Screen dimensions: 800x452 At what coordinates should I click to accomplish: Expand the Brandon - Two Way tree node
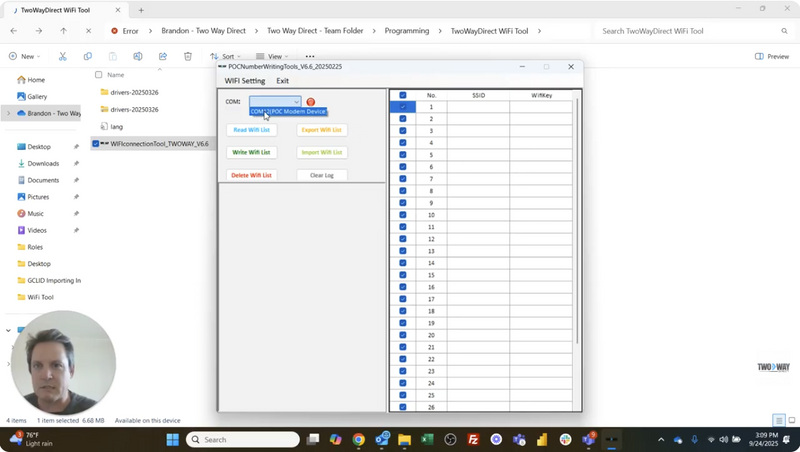[8, 113]
